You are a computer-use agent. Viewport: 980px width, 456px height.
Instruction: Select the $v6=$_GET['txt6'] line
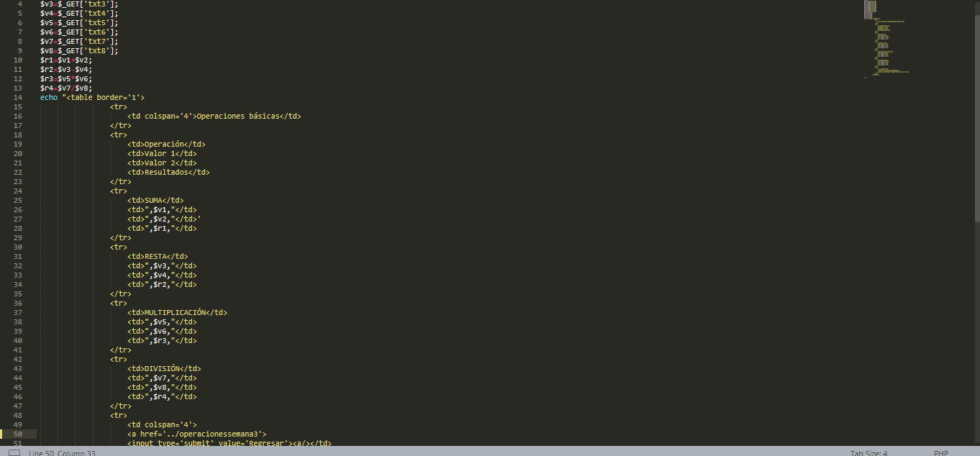(79, 32)
